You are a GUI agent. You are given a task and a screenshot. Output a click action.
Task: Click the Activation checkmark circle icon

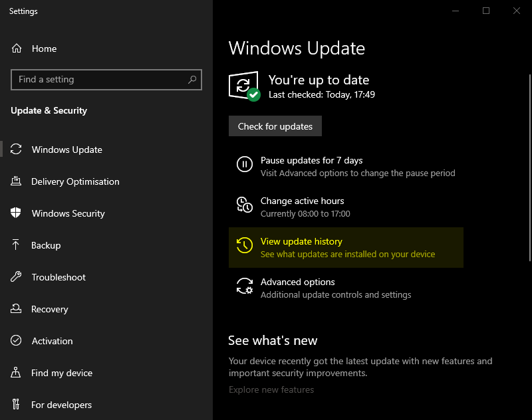(16, 340)
